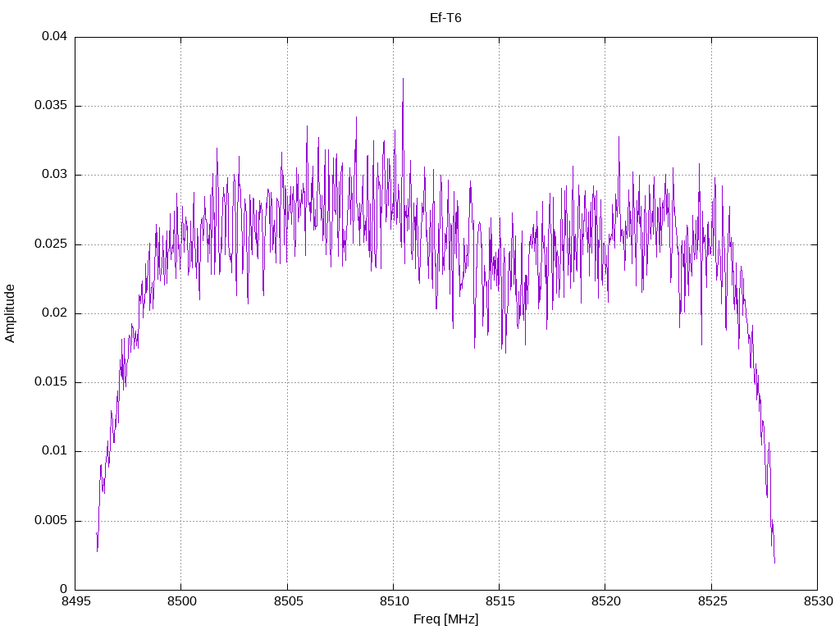This screenshot has width=840, height=630.
Task: Click the 8530 x-axis tick label
Action: [x=818, y=601]
